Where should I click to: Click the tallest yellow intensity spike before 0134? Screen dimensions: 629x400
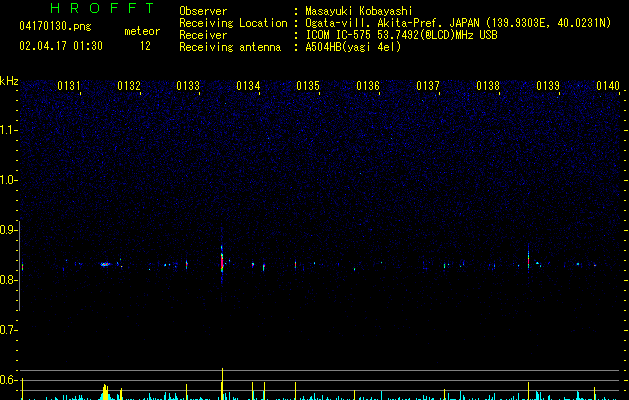222,384
